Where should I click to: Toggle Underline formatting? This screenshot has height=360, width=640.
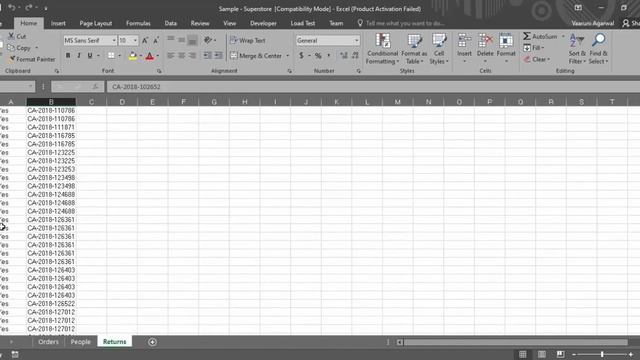tap(89, 56)
